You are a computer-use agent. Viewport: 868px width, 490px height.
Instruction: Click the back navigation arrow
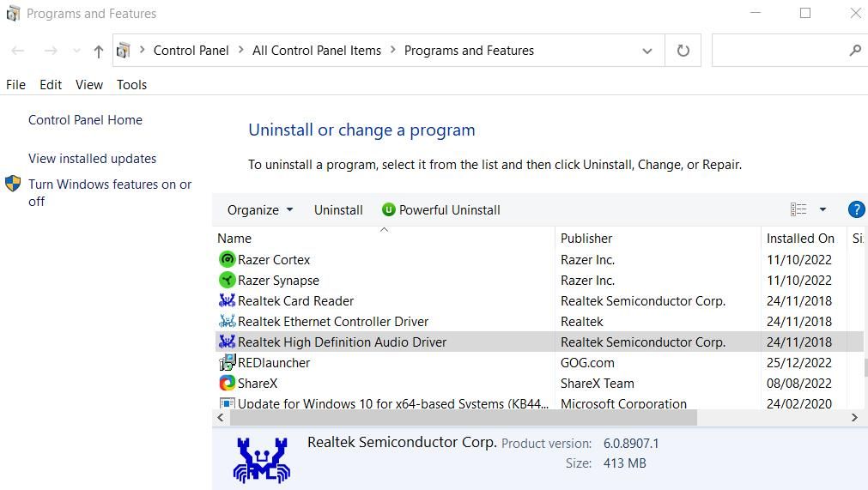18,51
